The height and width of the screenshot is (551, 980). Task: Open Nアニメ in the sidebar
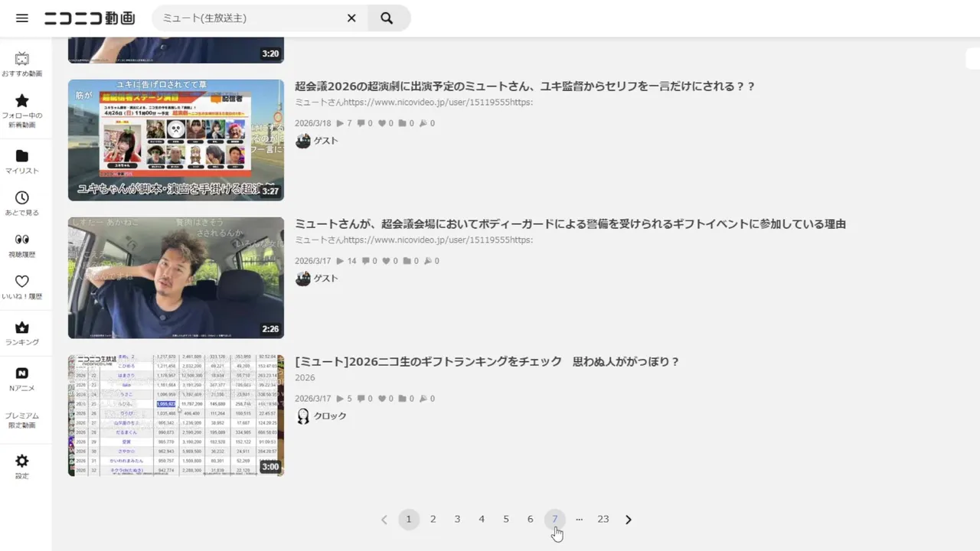[x=22, y=380]
